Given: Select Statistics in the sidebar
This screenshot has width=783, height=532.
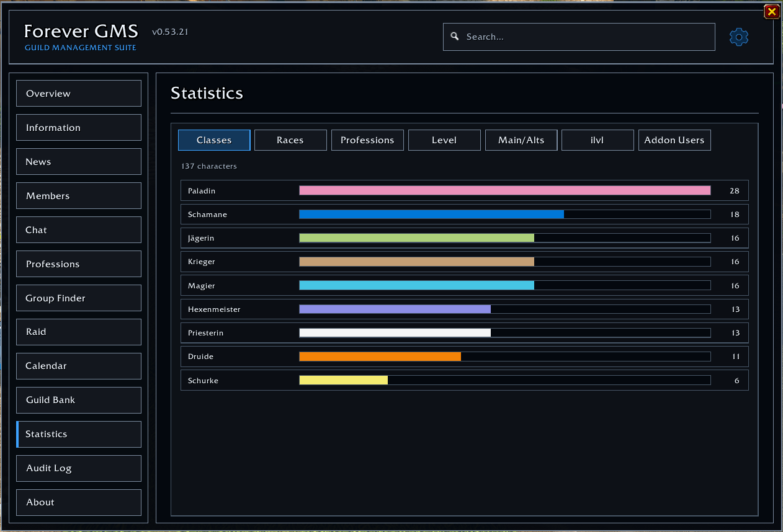Looking at the screenshot, I should 79,434.
